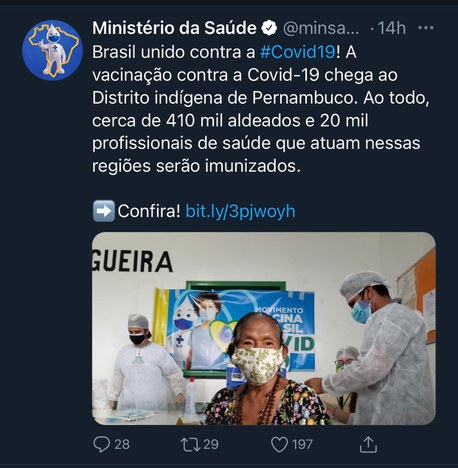458x468 pixels.
Task: Follow the bit.ly/3pjwoyh link
Action: 240,211
